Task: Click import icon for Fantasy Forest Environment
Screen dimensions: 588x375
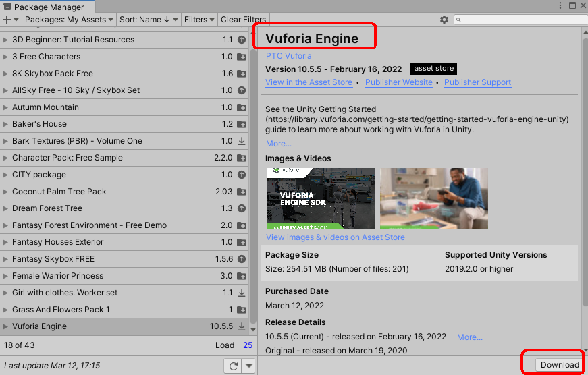Action: coord(242,225)
